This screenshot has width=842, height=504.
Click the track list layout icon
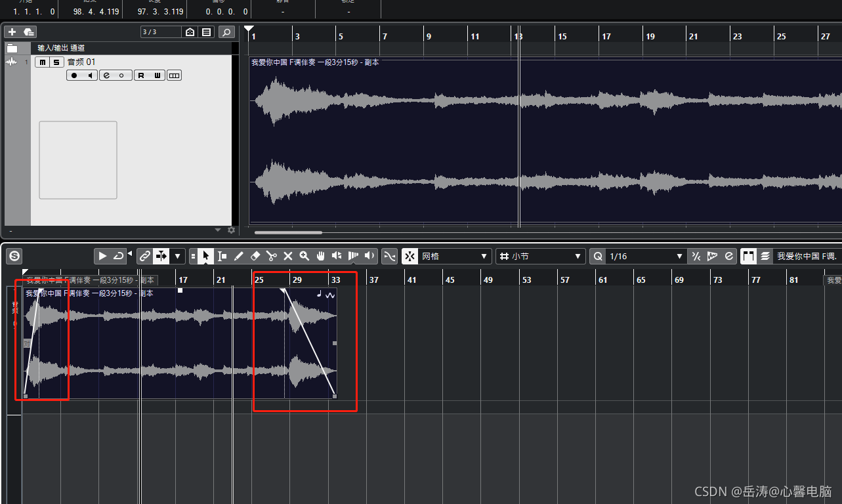(x=207, y=31)
